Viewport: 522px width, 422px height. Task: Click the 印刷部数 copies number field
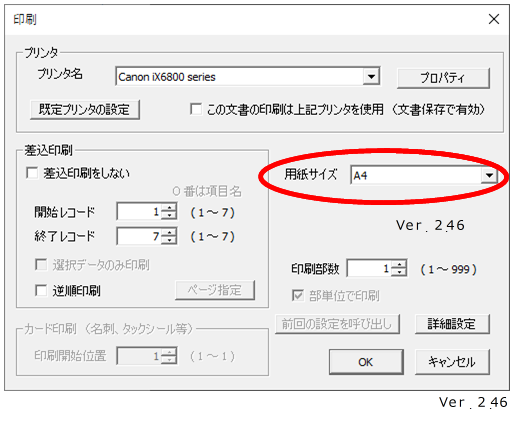click(369, 268)
